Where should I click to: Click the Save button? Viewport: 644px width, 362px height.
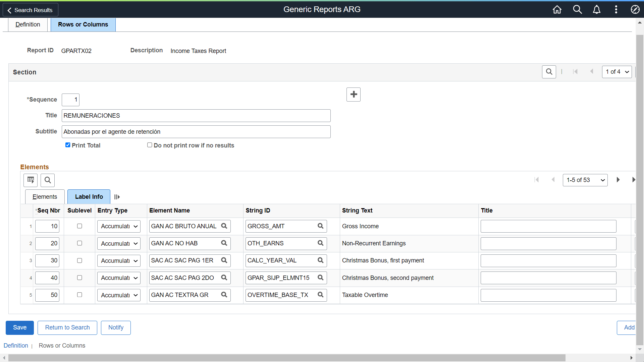20,327
